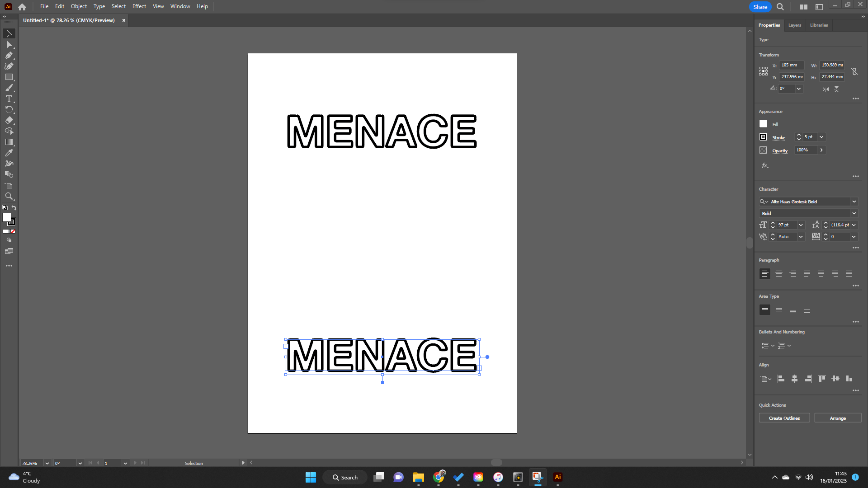Select the Selection tool
The height and width of the screenshot is (488, 868).
(9, 33)
